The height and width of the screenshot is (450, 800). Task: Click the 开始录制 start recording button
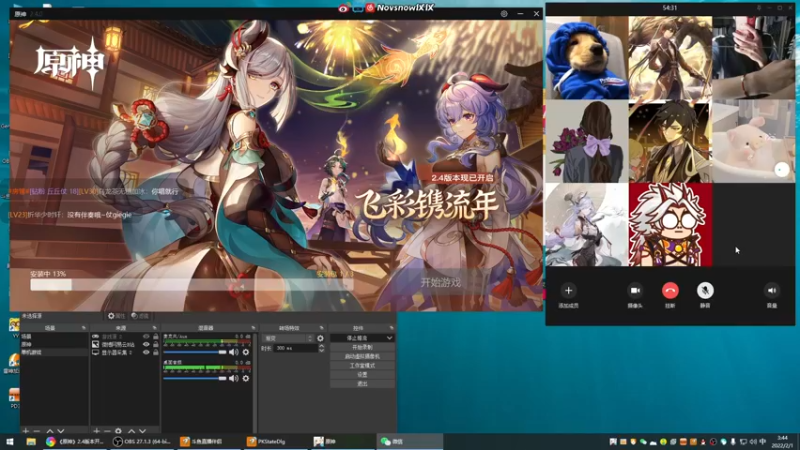click(x=362, y=347)
